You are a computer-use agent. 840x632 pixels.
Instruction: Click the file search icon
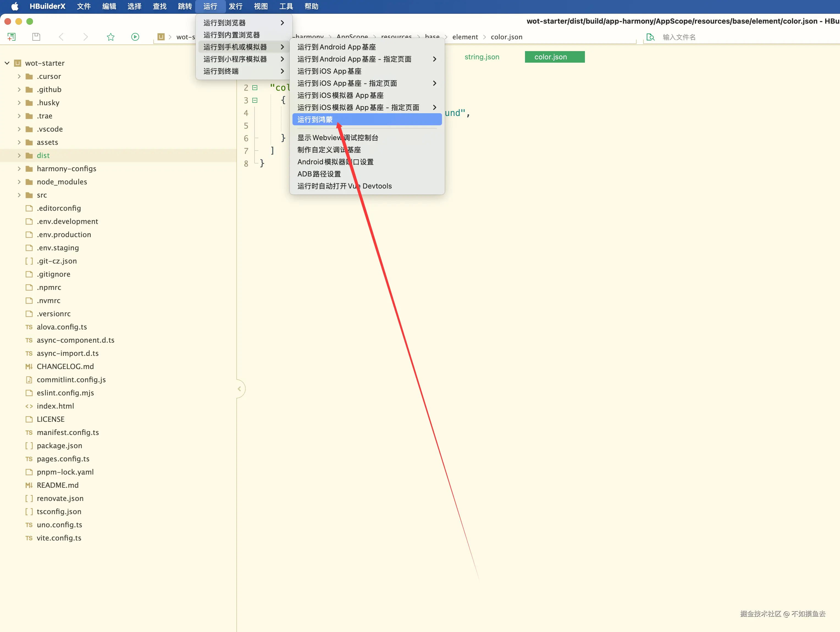pos(651,37)
